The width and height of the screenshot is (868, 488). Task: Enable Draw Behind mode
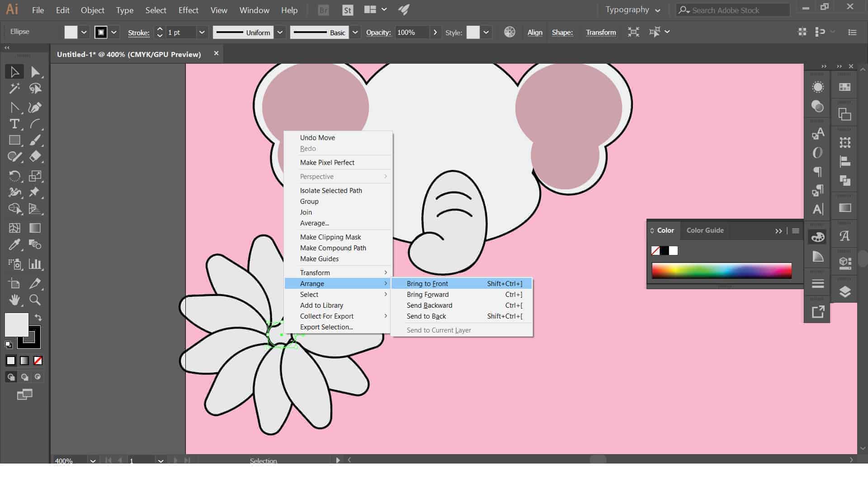24,377
